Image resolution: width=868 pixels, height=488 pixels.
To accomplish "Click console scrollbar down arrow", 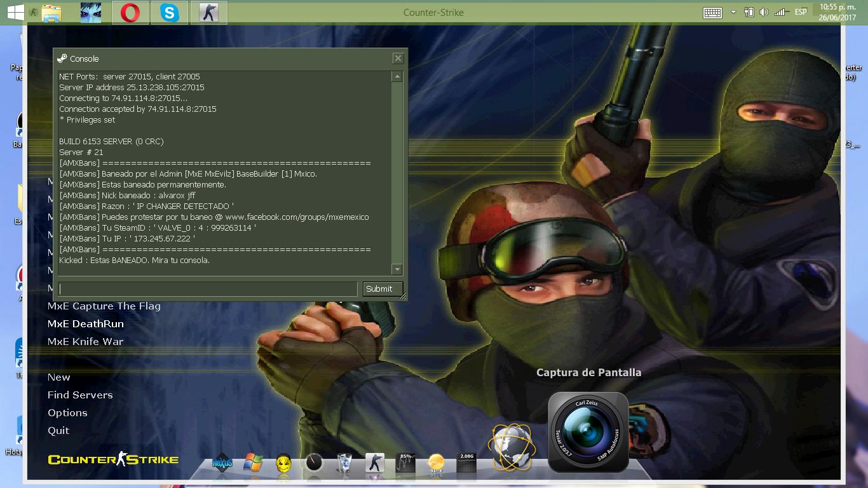I will pyautogui.click(x=397, y=269).
